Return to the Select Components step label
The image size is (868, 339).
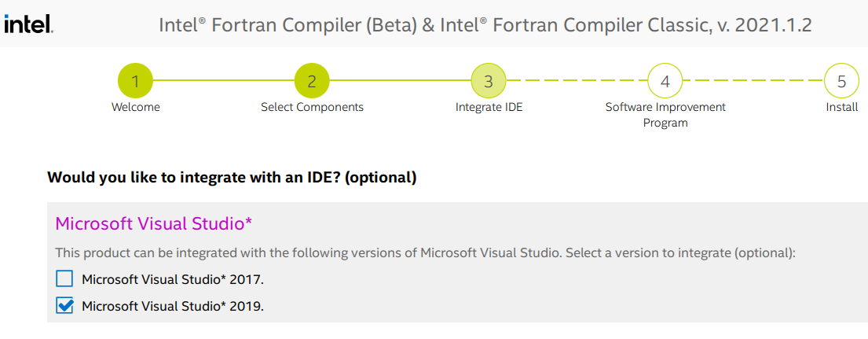(312, 107)
